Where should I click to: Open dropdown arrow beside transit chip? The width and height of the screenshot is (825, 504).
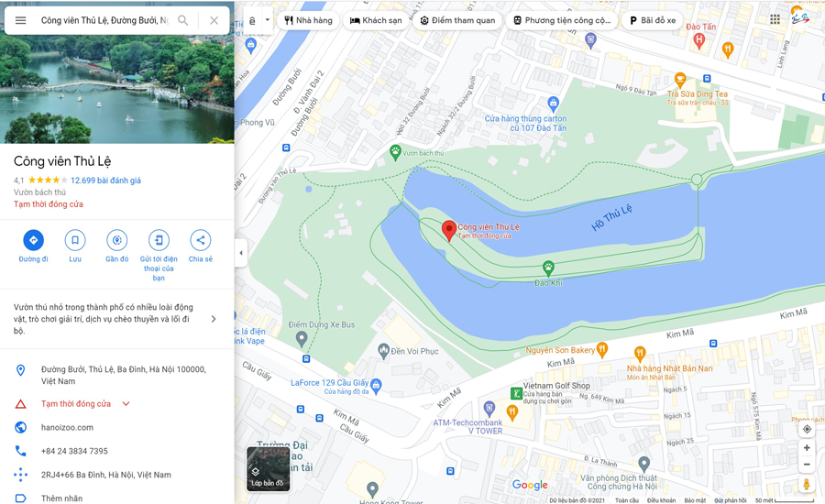pyautogui.click(x=268, y=20)
